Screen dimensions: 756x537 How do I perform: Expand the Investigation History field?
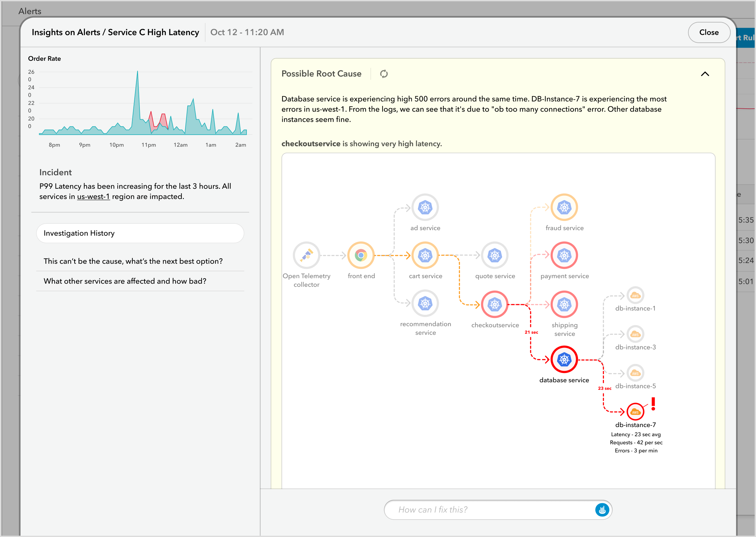tap(140, 233)
